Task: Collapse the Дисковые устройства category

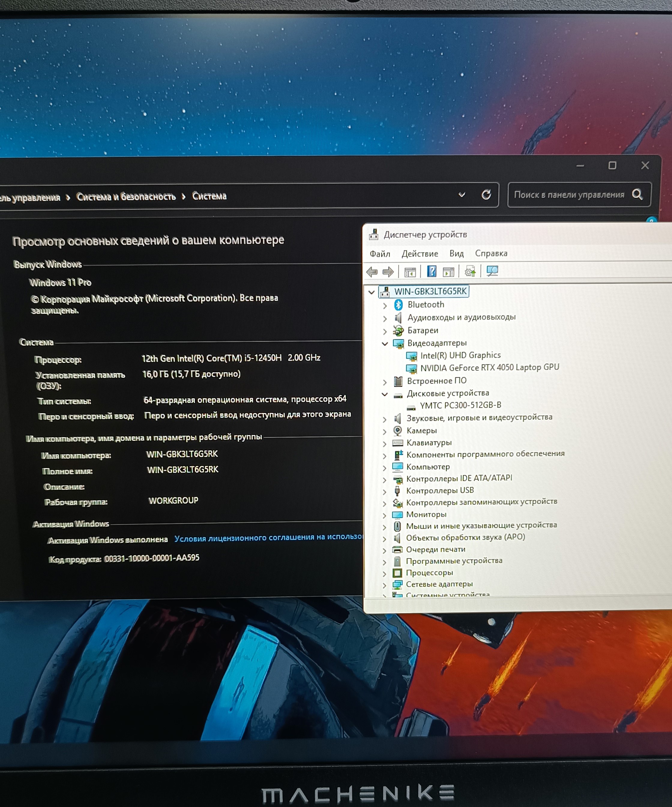Action: tap(384, 394)
